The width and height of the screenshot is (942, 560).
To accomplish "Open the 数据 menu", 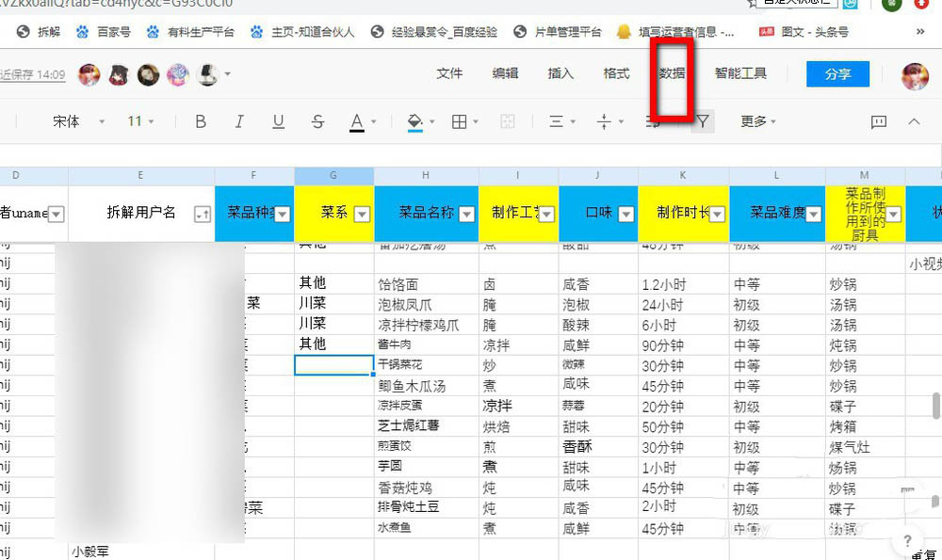I will [x=672, y=73].
